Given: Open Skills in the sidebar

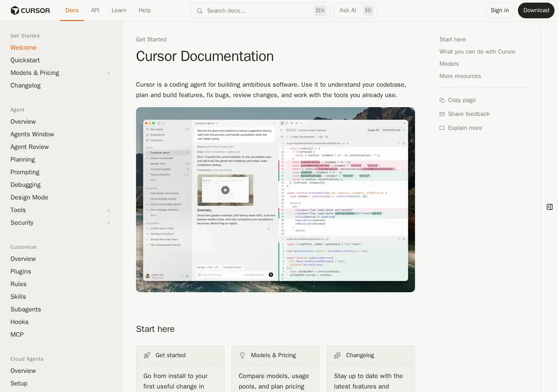Looking at the screenshot, I should pyautogui.click(x=18, y=297).
